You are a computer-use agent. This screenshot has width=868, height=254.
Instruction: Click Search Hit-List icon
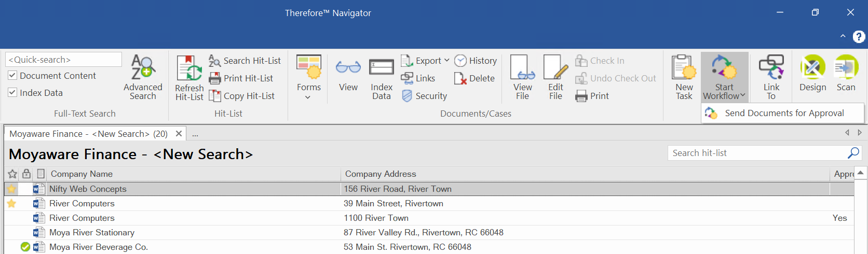click(x=214, y=61)
